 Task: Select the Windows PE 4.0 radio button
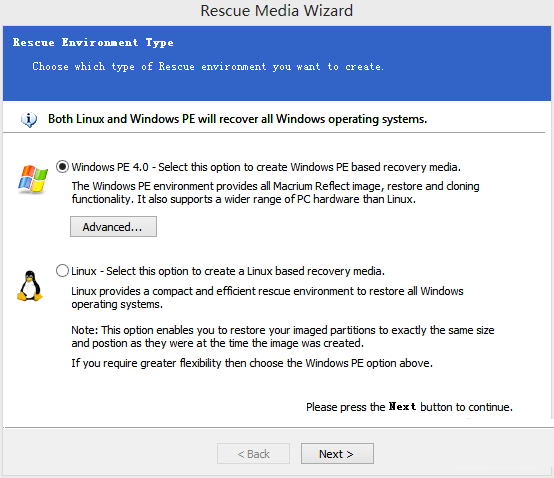(62, 166)
